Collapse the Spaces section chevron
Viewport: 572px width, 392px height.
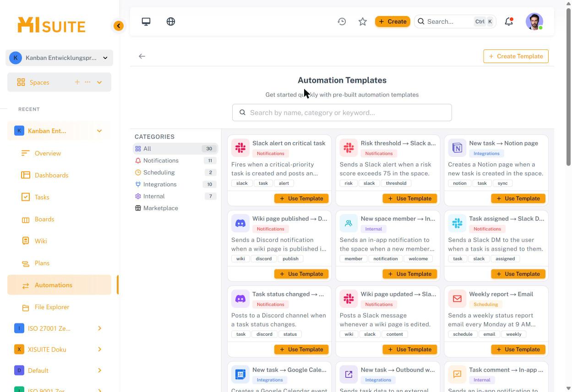click(x=99, y=82)
